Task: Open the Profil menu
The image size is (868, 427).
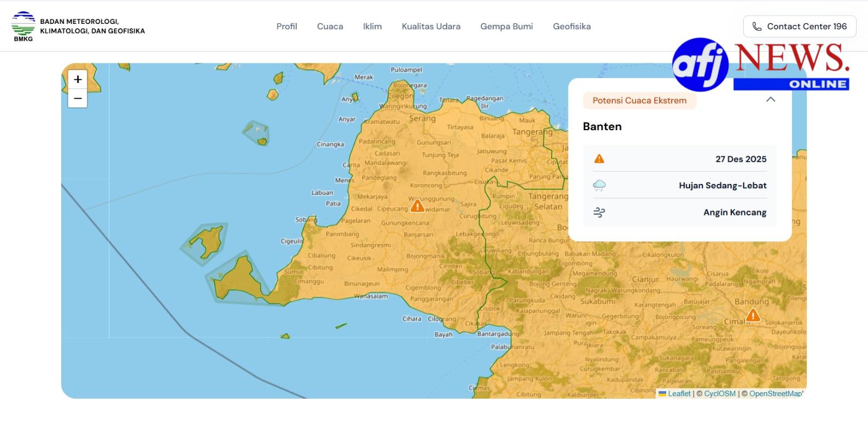Action: pos(286,27)
